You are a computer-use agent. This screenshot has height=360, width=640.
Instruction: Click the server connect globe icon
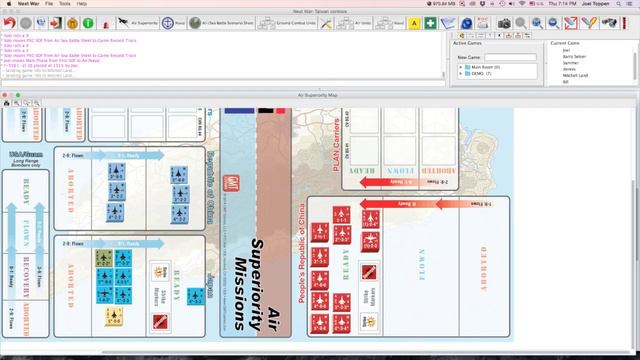click(x=41, y=23)
